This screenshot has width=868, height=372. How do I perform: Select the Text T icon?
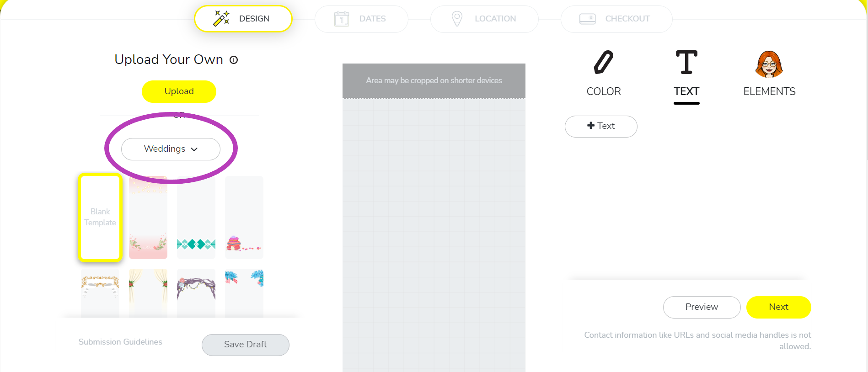(x=686, y=62)
